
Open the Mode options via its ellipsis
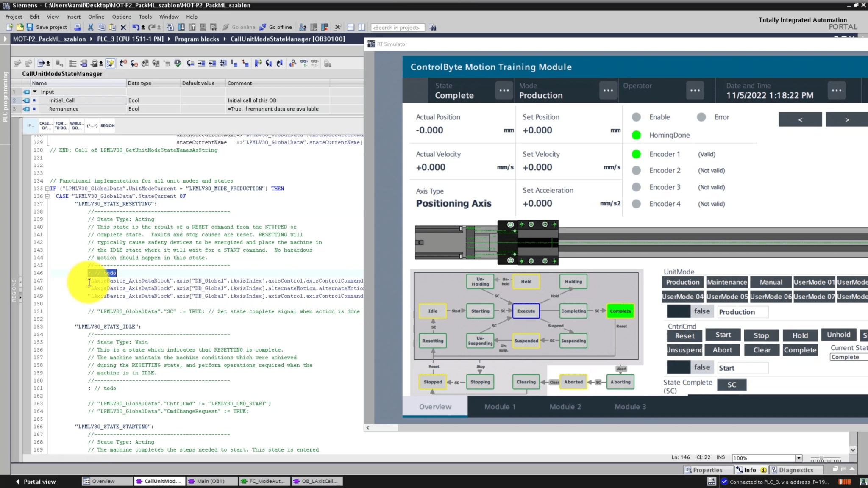(x=608, y=90)
